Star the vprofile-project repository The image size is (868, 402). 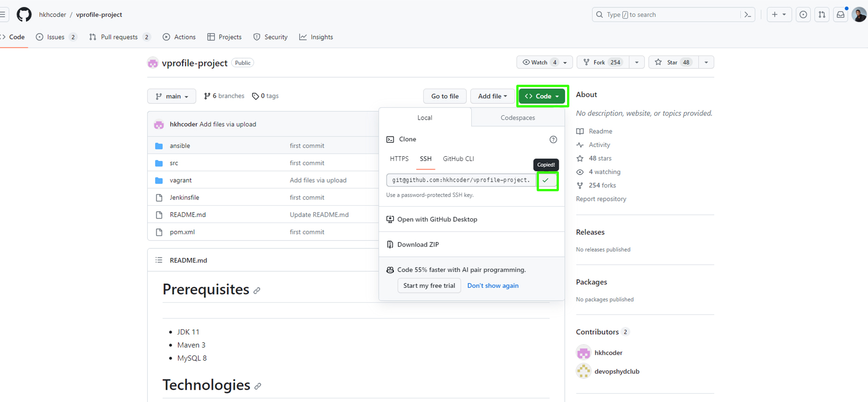point(673,62)
